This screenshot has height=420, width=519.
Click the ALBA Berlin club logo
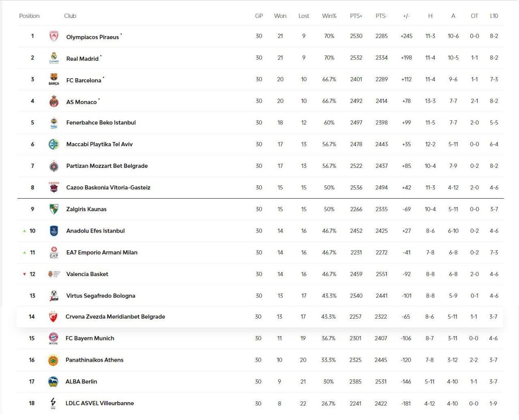pyautogui.click(x=53, y=381)
